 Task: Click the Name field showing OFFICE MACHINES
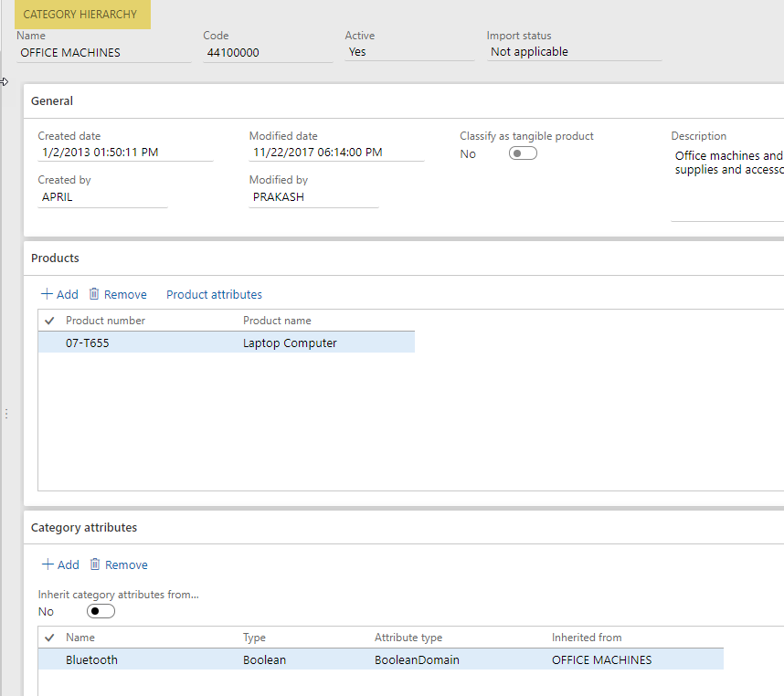pos(102,53)
